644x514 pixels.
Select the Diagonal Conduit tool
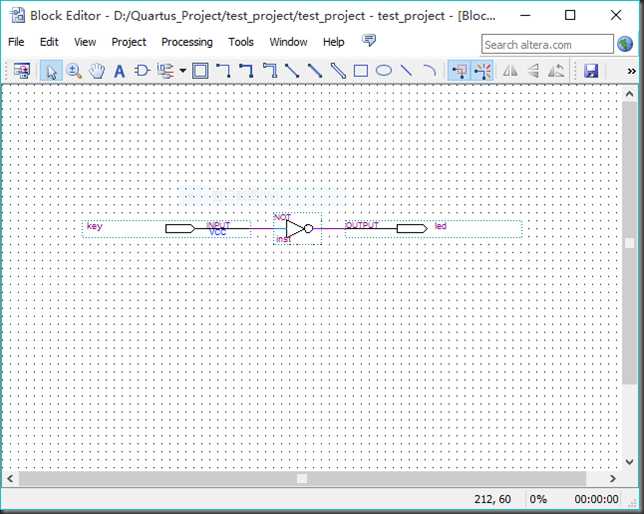click(x=338, y=71)
